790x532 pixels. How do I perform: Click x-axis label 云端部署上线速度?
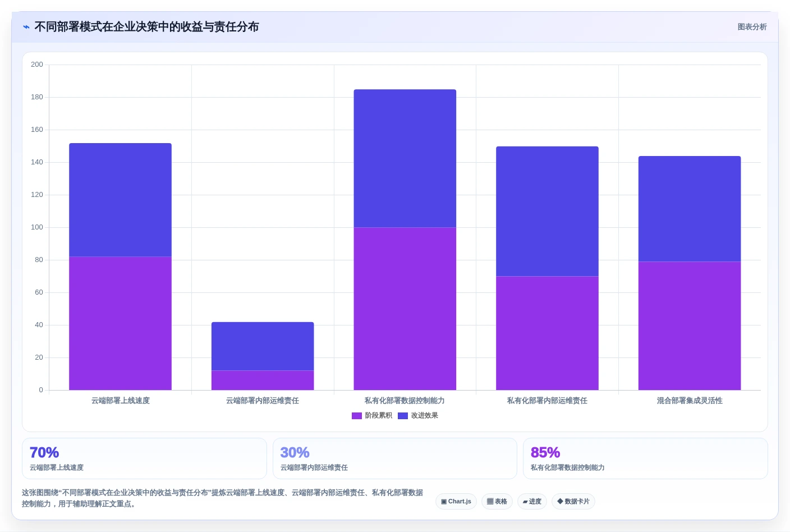(x=121, y=401)
